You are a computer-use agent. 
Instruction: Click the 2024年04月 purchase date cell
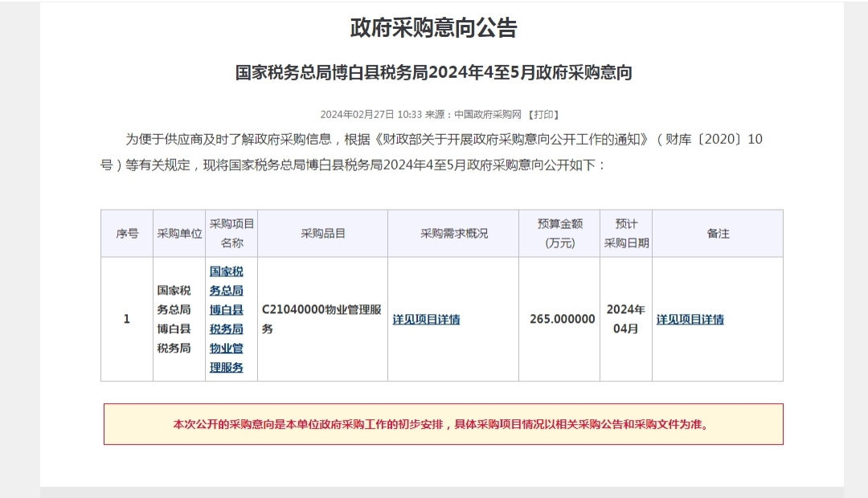(x=626, y=319)
